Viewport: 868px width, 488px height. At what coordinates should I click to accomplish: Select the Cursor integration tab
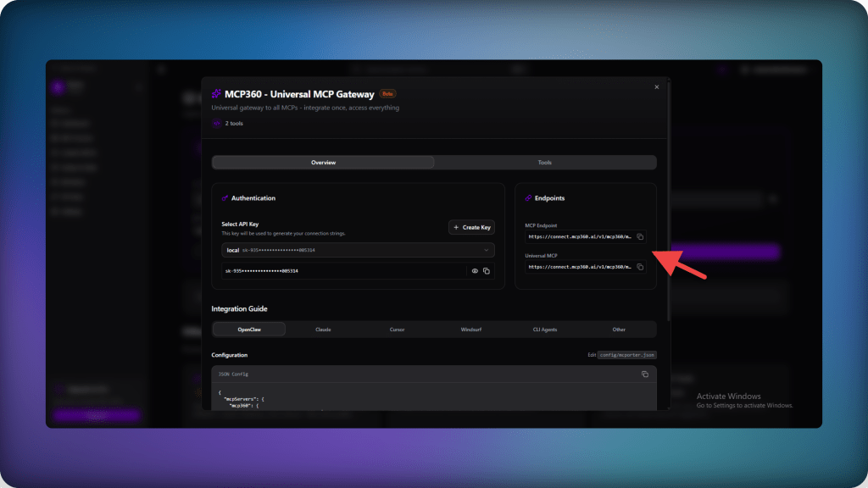397,330
